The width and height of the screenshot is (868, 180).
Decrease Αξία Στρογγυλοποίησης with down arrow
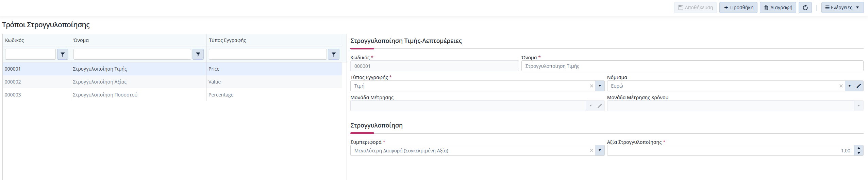(859, 153)
